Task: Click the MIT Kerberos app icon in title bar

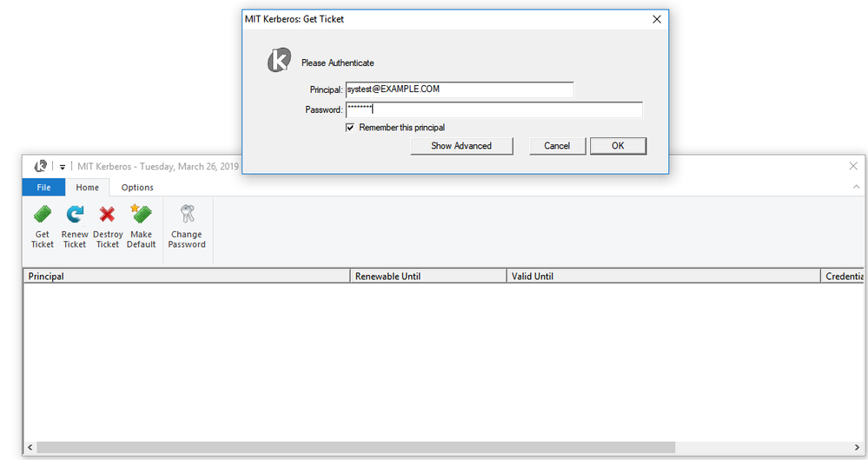Action: tap(41, 166)
